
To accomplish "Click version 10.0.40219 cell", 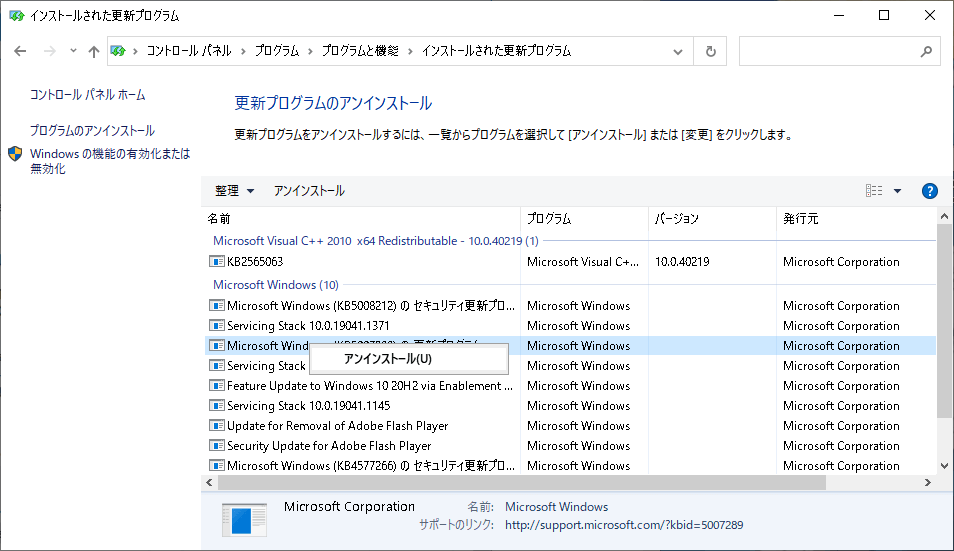I will pos(682,262).
